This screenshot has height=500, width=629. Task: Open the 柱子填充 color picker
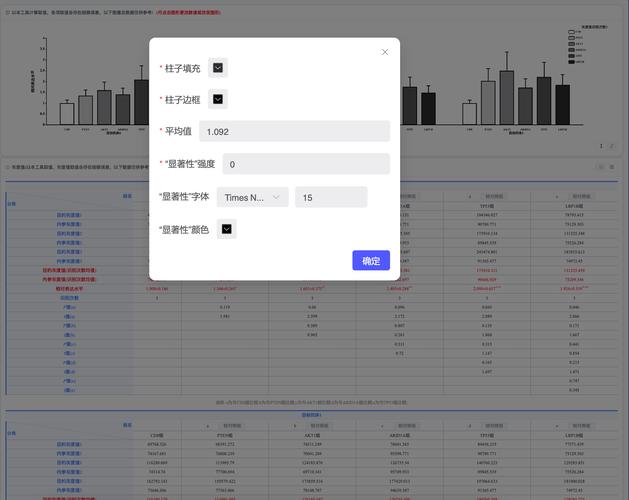[219, 68]
